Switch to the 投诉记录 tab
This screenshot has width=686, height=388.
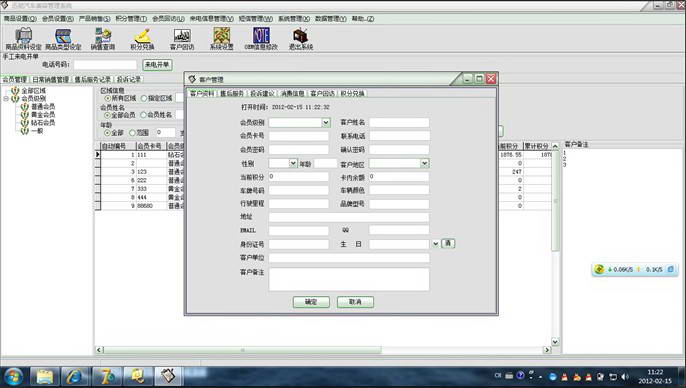[129, 80]
